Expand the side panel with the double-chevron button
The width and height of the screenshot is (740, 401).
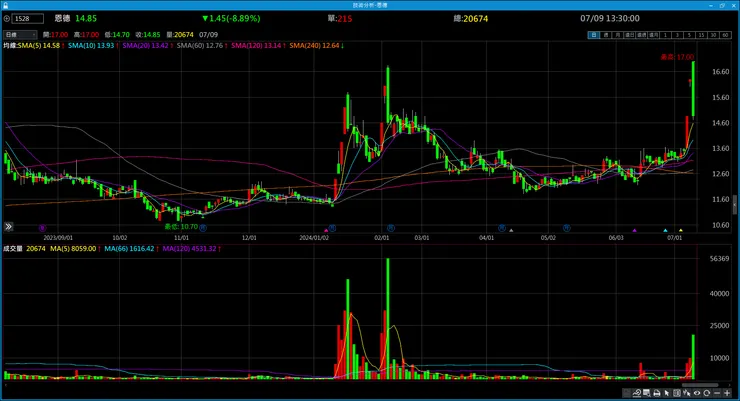pyautogui.click(x=8, y=227)
